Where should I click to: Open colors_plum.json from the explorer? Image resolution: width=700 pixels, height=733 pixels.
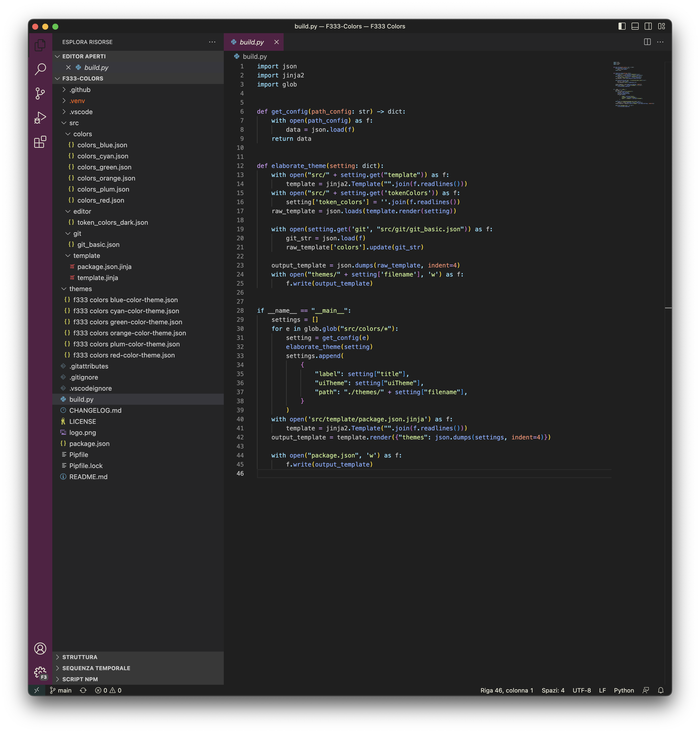tap(103, 189)
